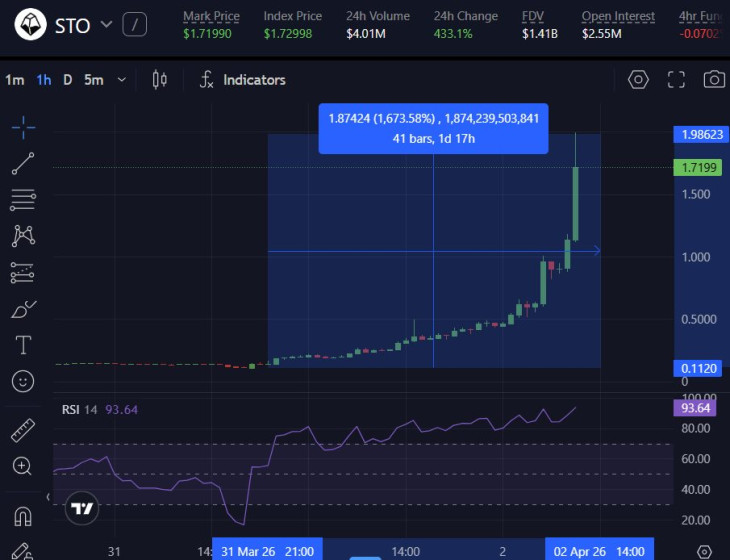Viewport: 730px width, 560px height.
Task: Click the RSI value label 93.64 on axis
Action: [x=695, y=408]
